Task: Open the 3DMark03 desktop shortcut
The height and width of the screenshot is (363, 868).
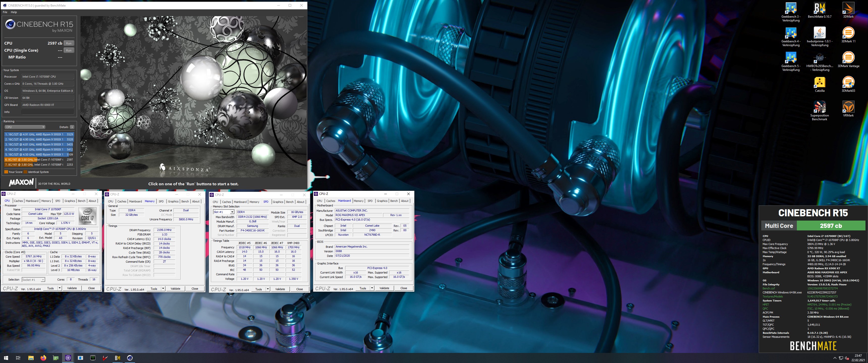Action: tap(848, 84)
